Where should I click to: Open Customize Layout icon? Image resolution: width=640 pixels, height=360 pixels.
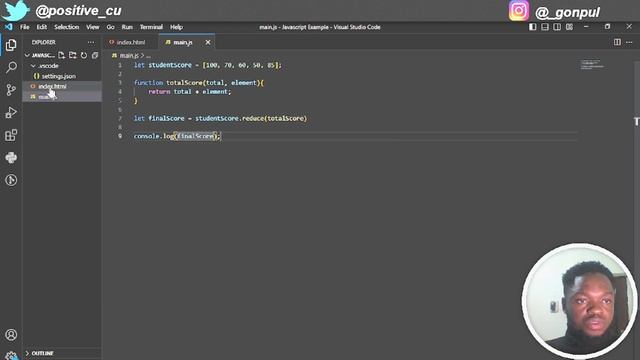569,27
